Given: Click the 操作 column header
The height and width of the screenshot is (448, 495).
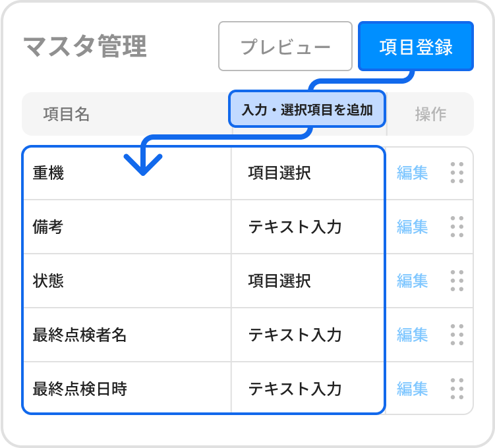Looking at the screenshot, I should (430, 114).
